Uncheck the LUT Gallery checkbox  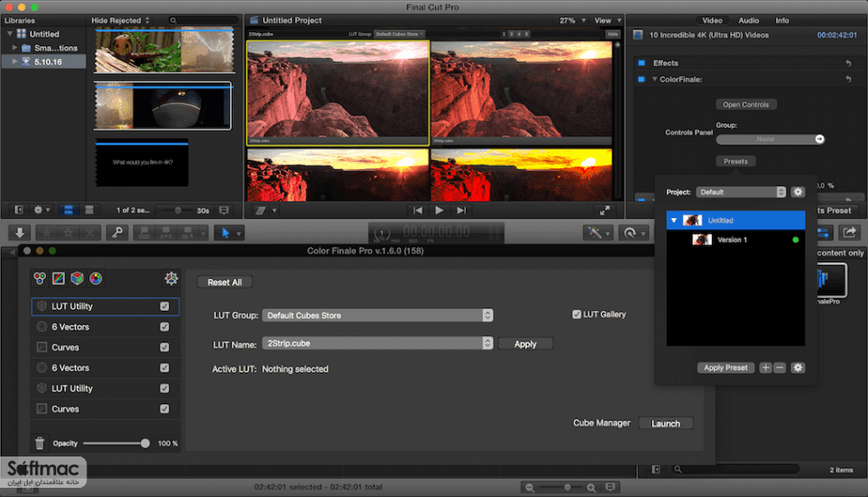(x=577, y=314)
